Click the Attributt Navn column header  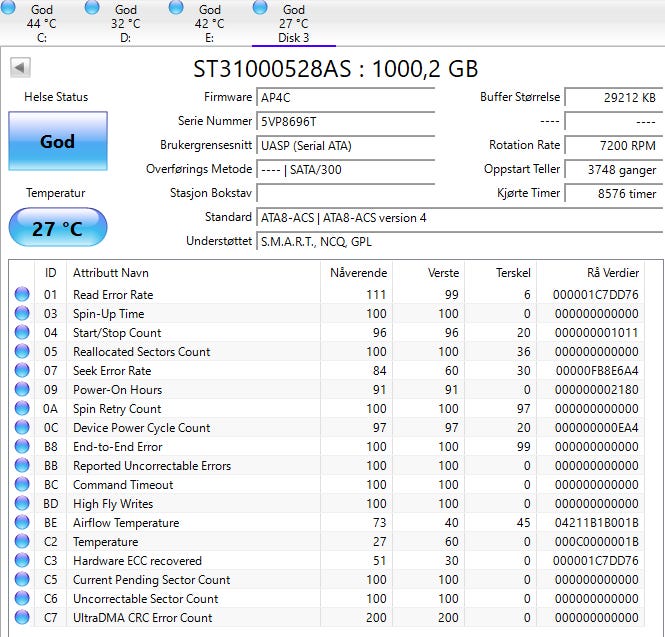(110, 273)
